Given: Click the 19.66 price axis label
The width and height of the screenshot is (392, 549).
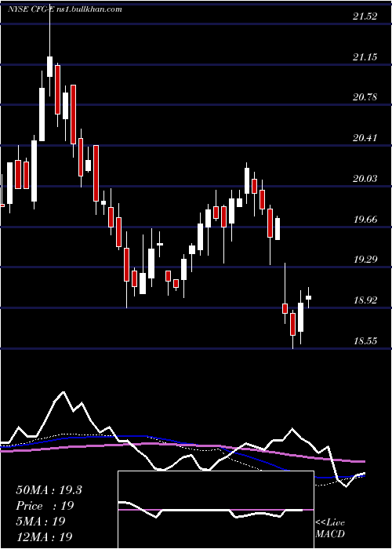Looking at the screenshot, I should coord(365,219).
